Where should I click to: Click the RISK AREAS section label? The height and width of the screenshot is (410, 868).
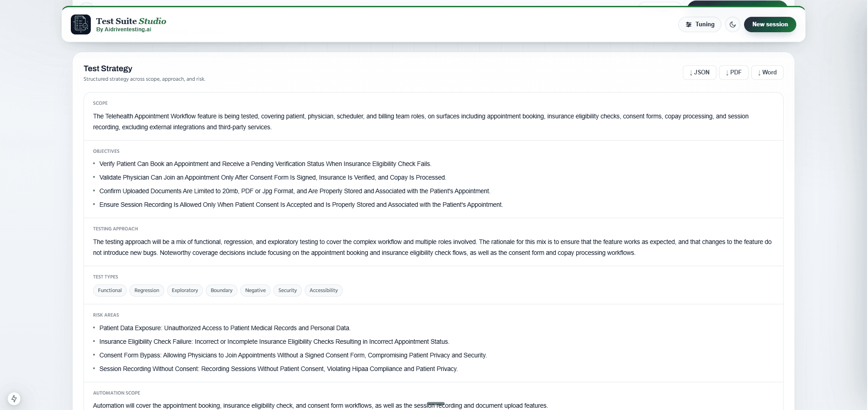(106, 315)
